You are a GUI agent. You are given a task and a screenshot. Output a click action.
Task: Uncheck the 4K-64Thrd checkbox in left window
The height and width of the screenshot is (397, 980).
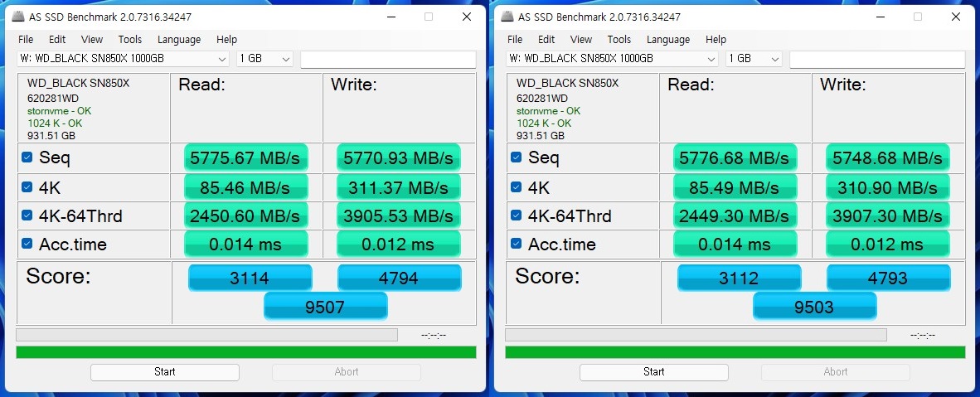click(x=27, y=215)
